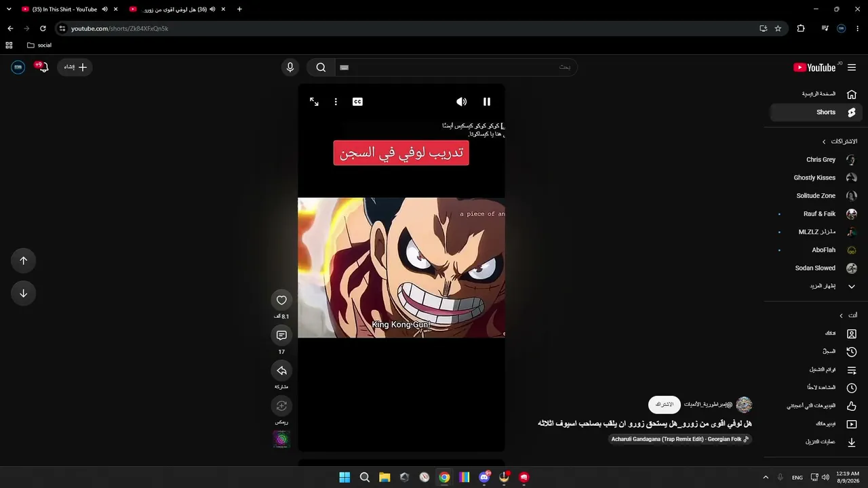Image resolution: width=868 pixels, height=488 pixels.
Task: Reload the current page
Action: [x=43, y=28]
